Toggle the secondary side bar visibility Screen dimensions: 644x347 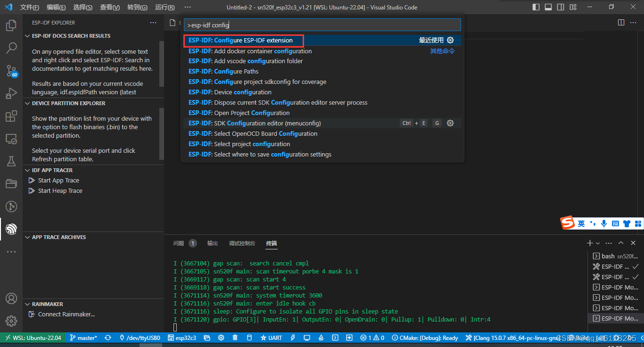561,7
